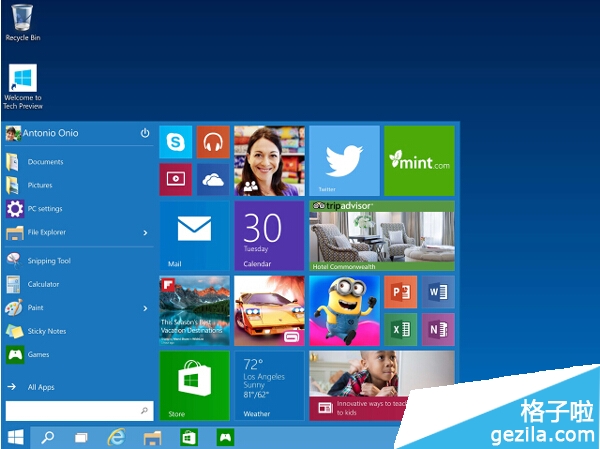Open the Skype tile

click(x=176, y=142)
